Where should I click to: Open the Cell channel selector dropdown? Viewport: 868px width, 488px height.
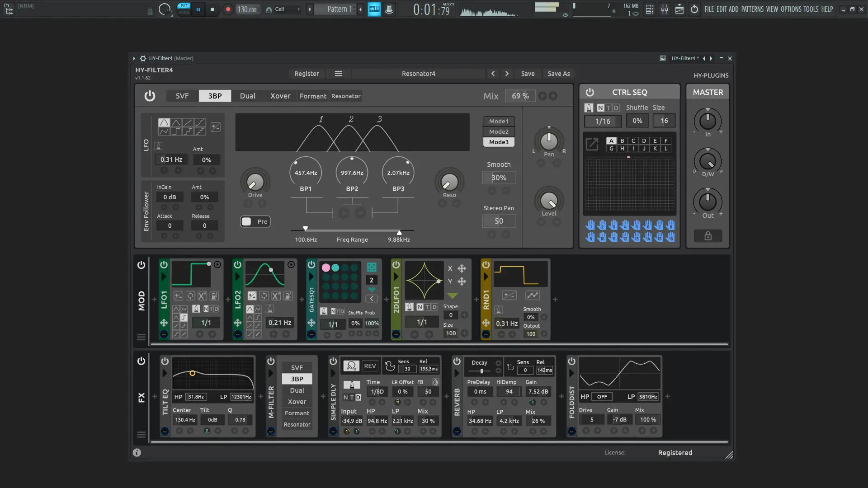[298, 9]
